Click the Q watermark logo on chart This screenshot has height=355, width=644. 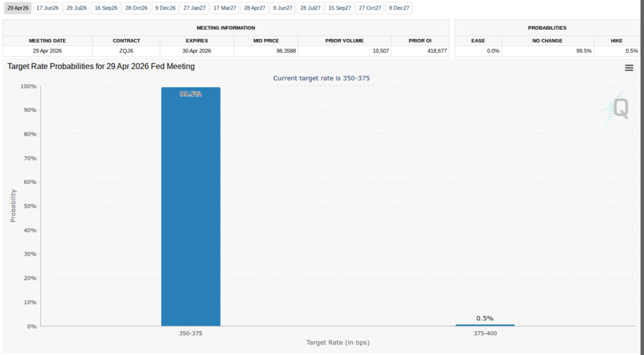coord(619,108)
